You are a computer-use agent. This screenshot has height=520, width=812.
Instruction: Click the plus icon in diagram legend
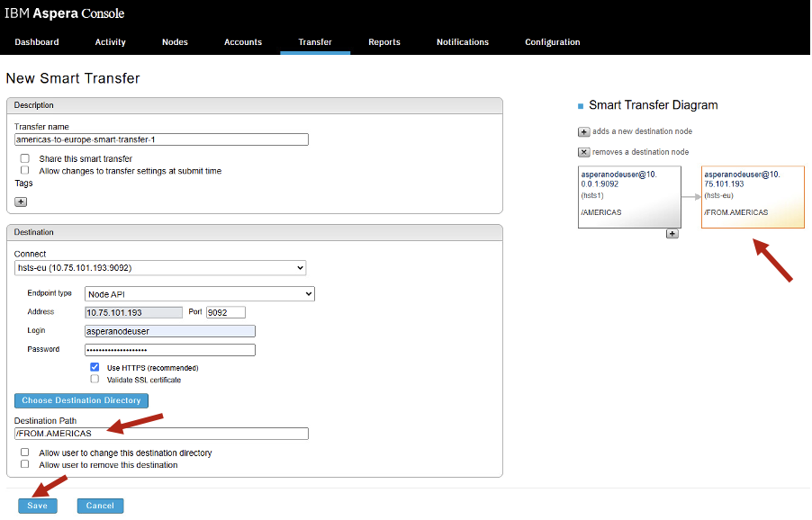583,132
